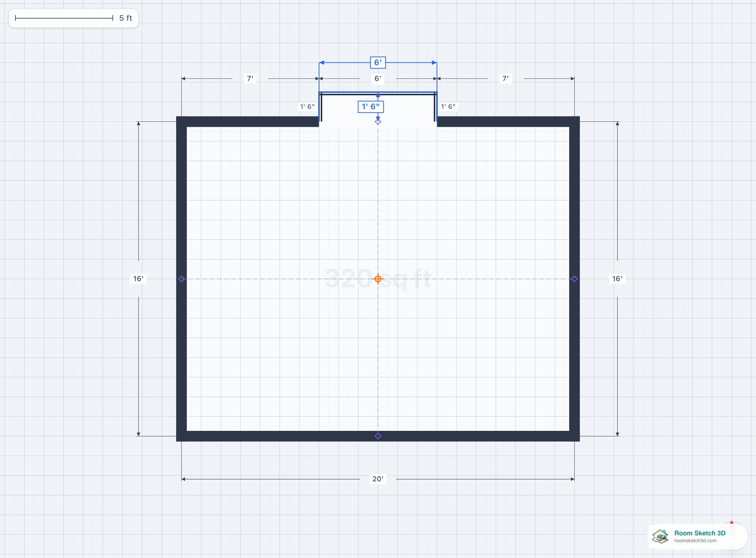
Task: Click the 20' bottom wall dimension label
Action: pyautogui.click(x=378, y=479)
